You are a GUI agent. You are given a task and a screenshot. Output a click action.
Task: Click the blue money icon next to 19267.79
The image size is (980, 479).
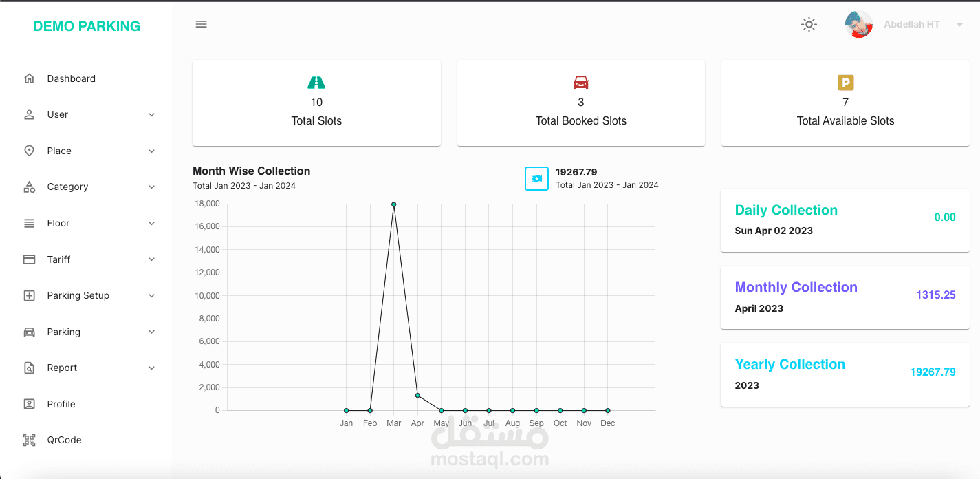pos(536,178)
